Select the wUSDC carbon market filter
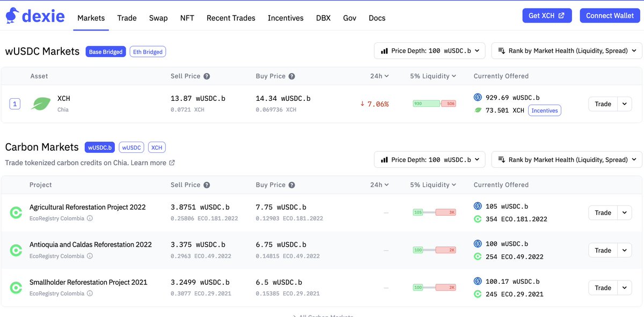The width and height of the screenshot is (644, 317). 131,147
